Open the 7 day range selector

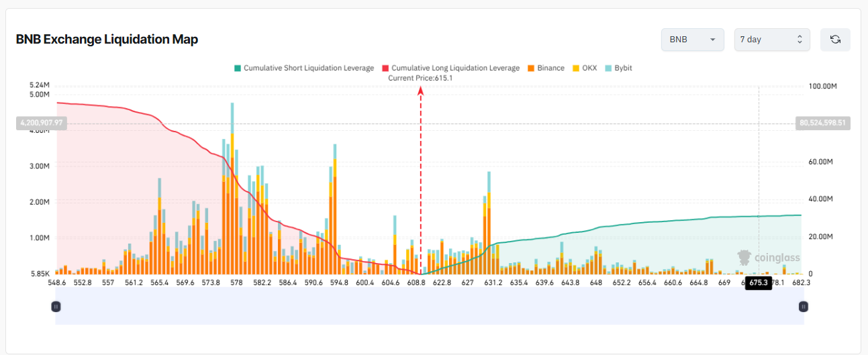(x=772, y=40)
